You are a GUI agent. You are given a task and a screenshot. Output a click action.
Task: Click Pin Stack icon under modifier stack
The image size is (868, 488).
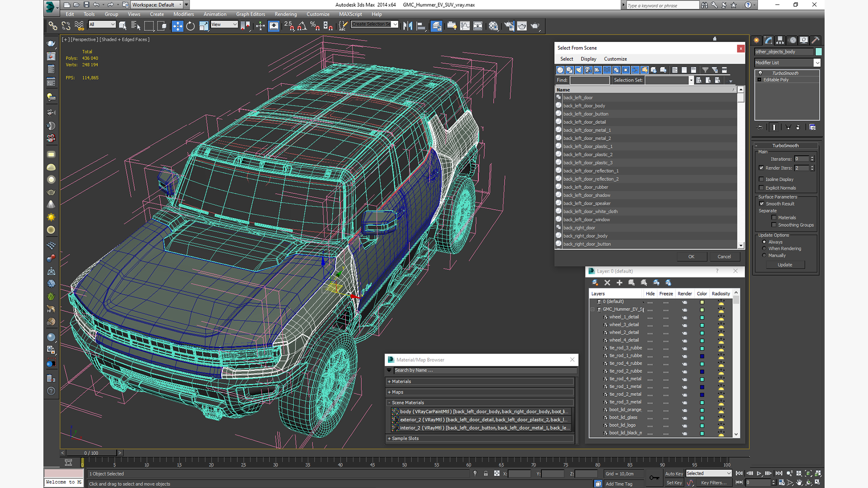click(x=759, y=127)
